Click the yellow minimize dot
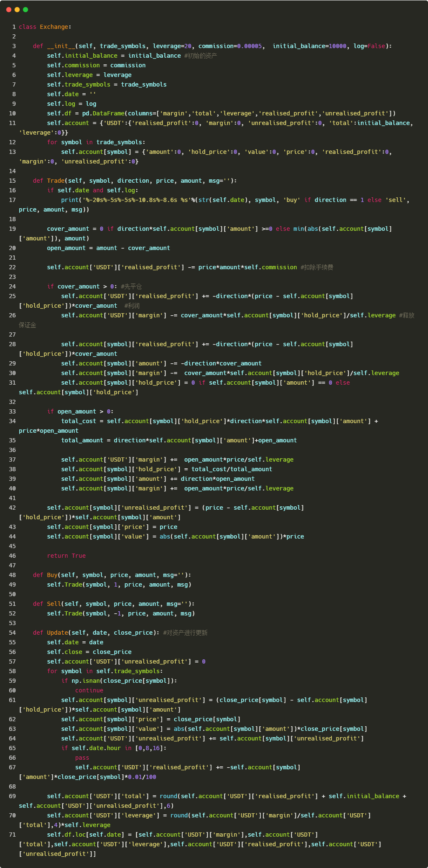 (x=17, y=10)
